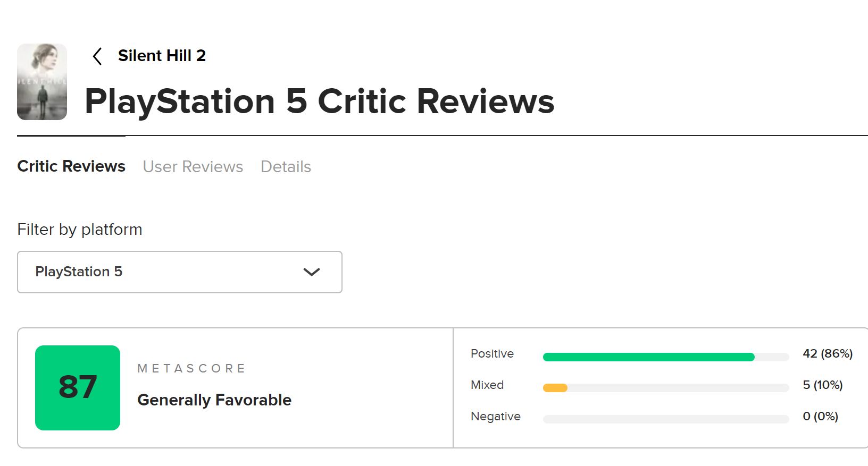868x466 pixels.
Task: Click the yellow Mixed reviews bar
Action: pos(555,388)
